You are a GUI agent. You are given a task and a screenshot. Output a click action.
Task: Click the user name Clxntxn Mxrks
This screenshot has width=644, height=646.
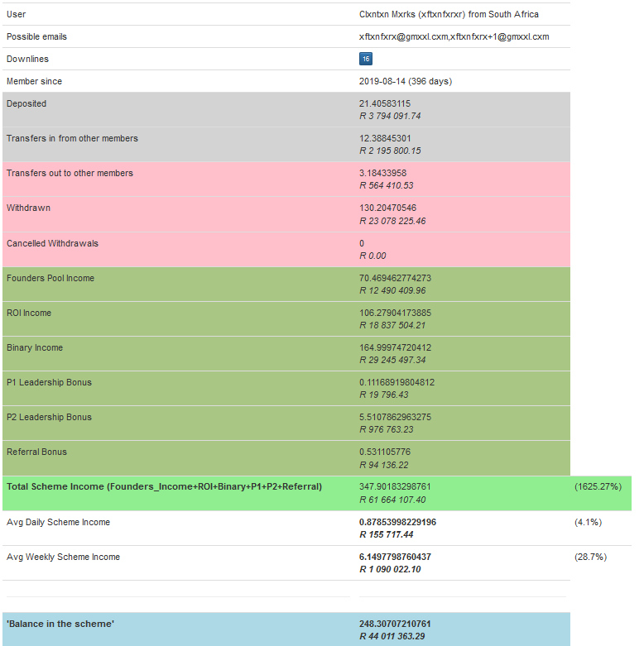point(387,14)
